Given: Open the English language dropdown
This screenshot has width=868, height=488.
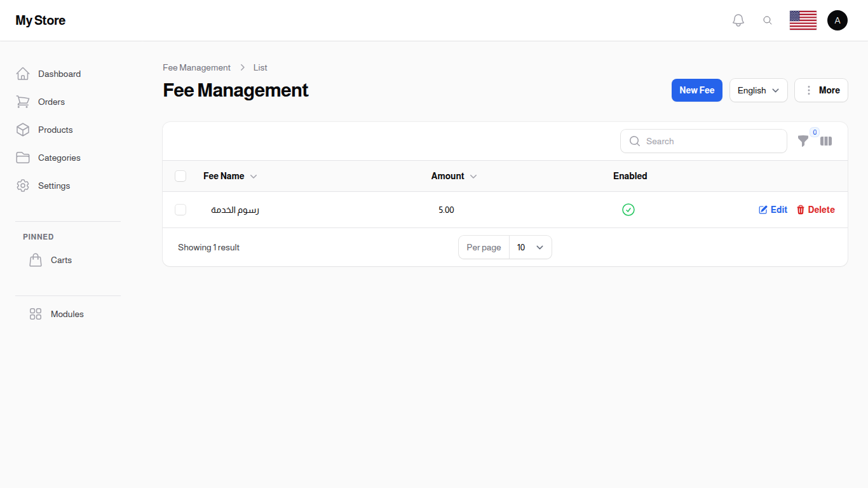Looking at the screenshot, I should 758,90.
